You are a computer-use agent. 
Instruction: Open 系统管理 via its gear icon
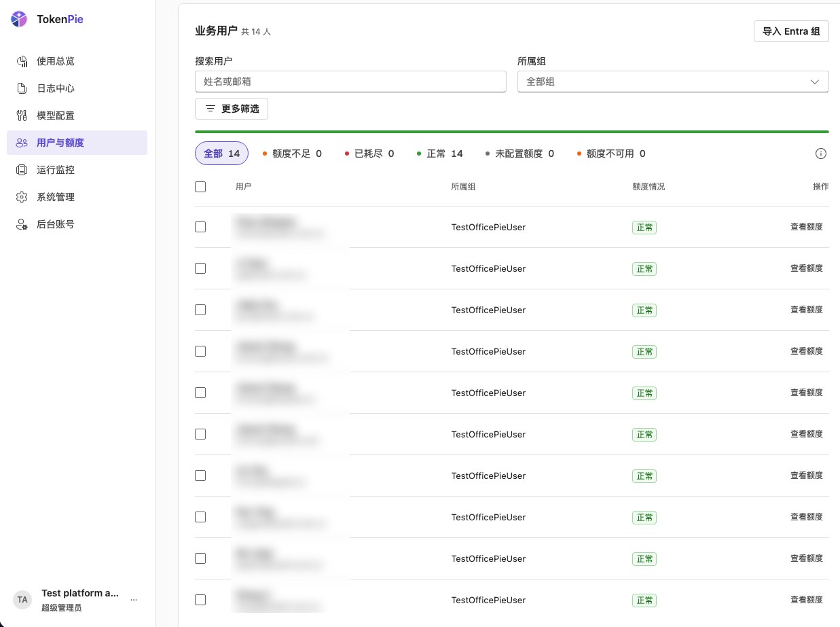[x=22, y=197]
